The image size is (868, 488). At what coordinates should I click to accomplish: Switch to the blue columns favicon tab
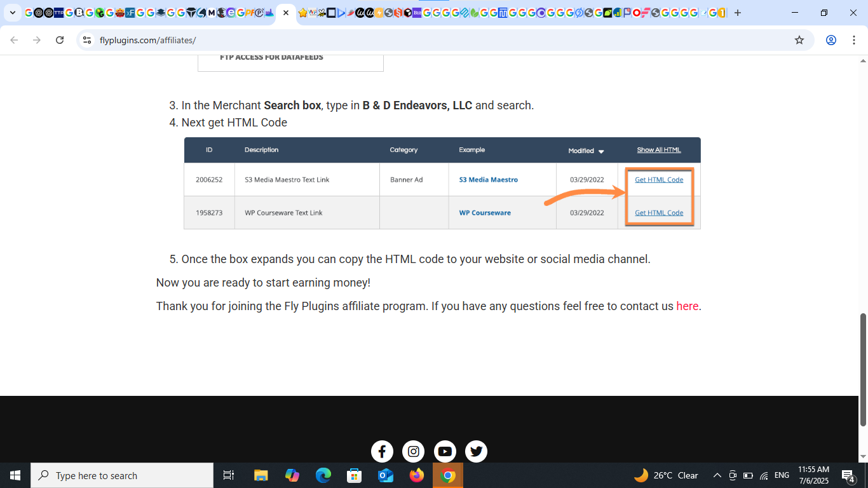(x=503, y=13)
